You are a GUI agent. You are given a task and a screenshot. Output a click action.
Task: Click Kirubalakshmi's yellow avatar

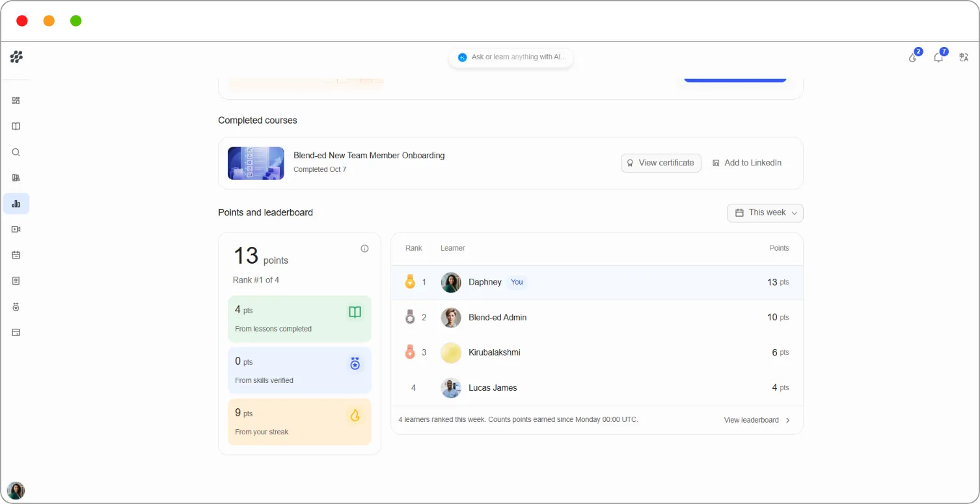click(x=451, y=353)
